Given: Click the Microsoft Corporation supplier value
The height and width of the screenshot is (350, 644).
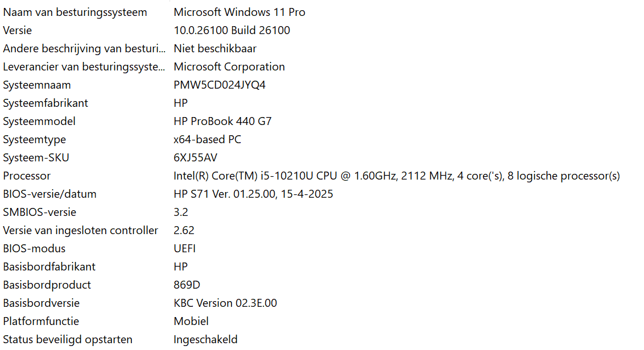Looking at the screenshot, I should click(x=229, y=66).
